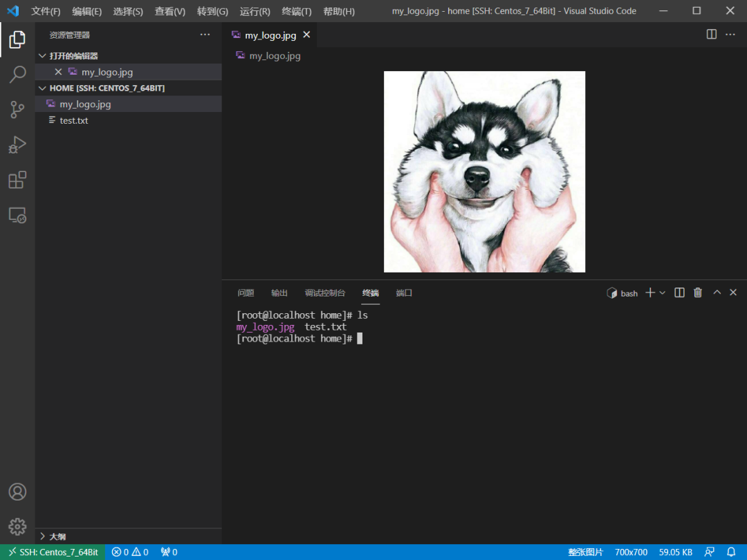The height and width of the screenshot is (560, 747).
Task: Open 选择(S) menu
Action: pyautogui.click(x=128, y=11)
